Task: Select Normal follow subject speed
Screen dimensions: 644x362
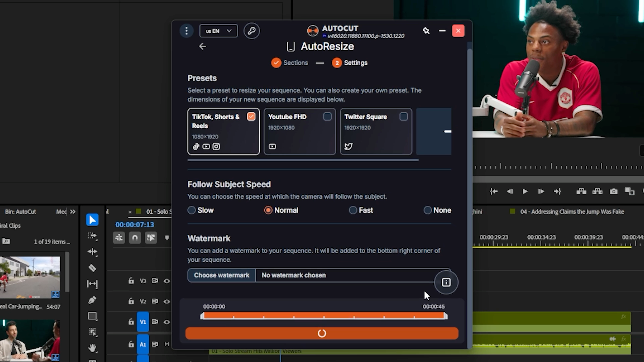Action: 268,210
